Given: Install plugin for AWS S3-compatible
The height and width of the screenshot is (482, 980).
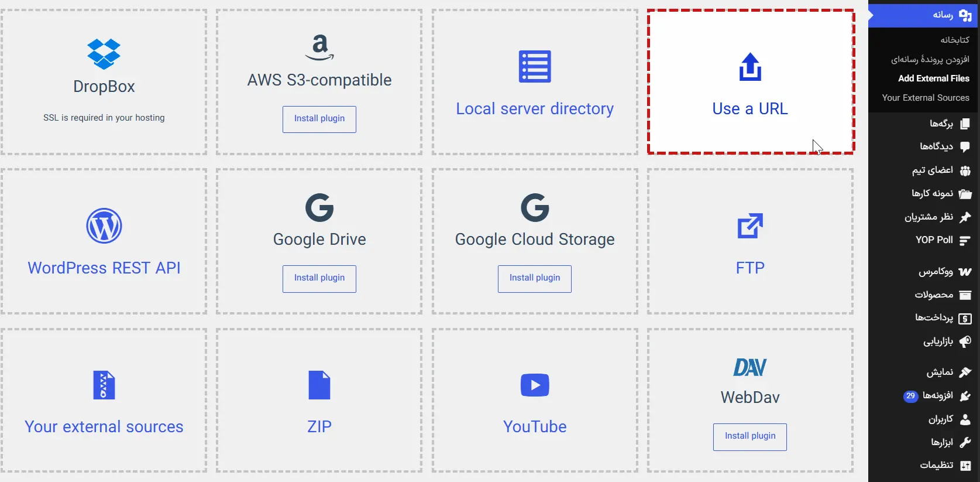Looking at the screenshot, I should (319, 119).
